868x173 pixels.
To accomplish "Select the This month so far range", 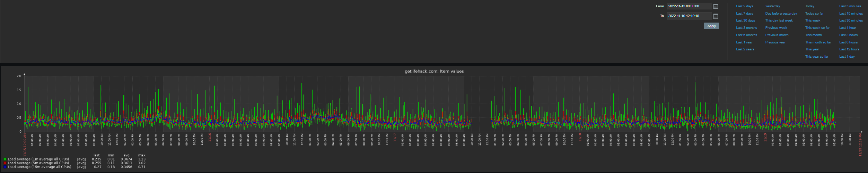I will pos(818,42).
